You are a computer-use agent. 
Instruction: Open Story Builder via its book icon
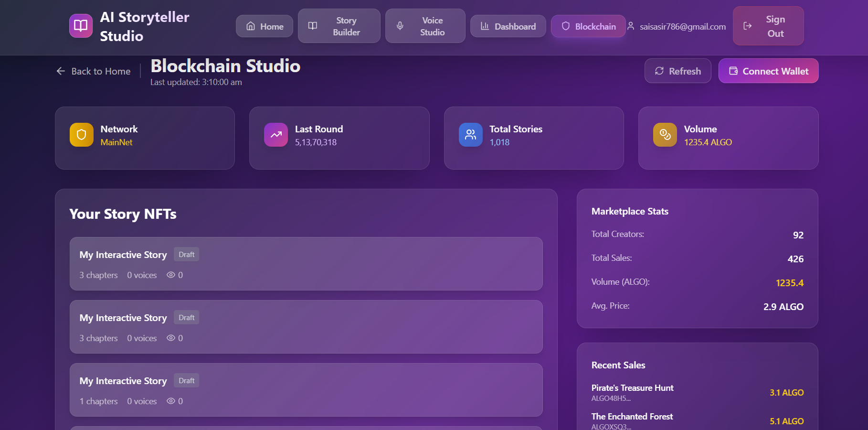(x=313, y=26)
